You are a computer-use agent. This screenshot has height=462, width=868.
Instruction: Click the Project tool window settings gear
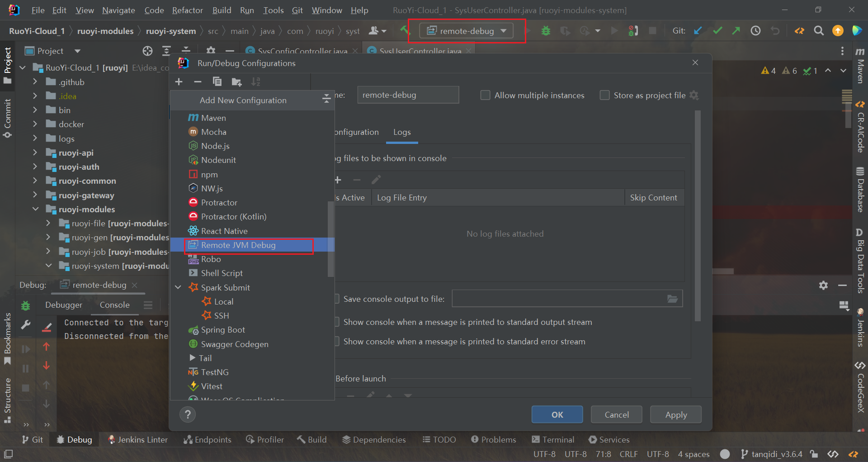click(x=211, y=50)
